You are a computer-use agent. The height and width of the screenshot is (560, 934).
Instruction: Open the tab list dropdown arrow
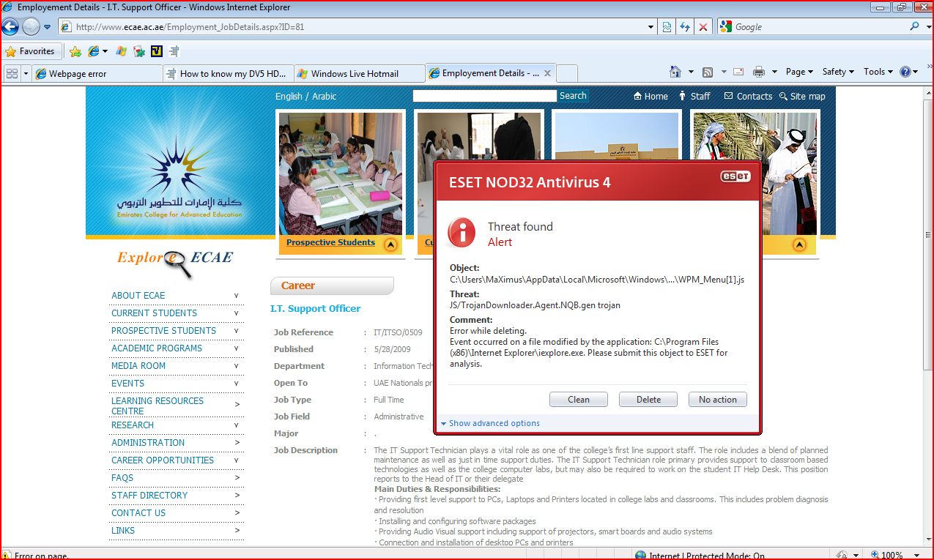pos(26,73)
